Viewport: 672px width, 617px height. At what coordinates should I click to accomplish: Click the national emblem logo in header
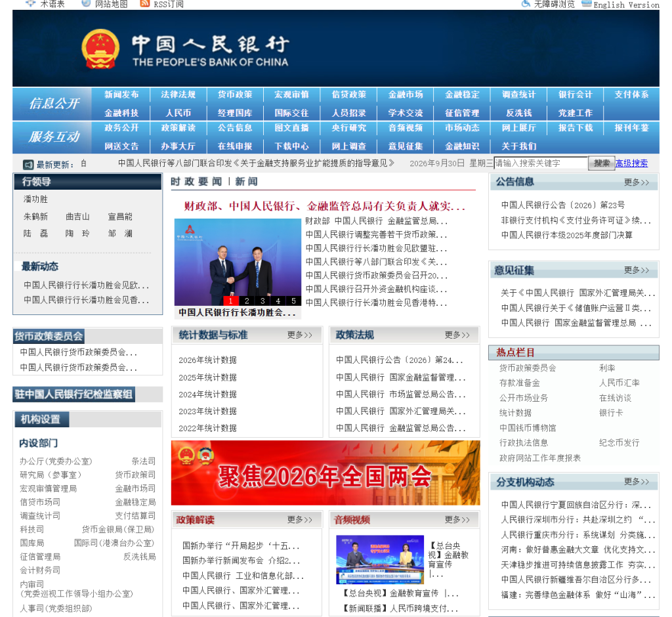coord(100,49)
